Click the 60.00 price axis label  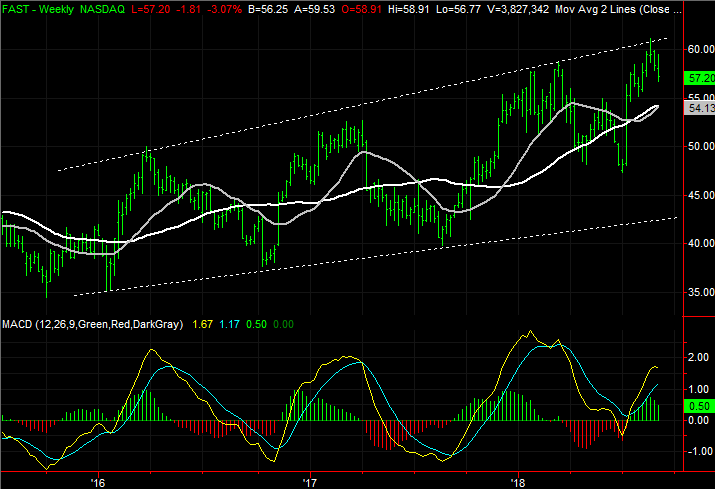coord(701,49)
